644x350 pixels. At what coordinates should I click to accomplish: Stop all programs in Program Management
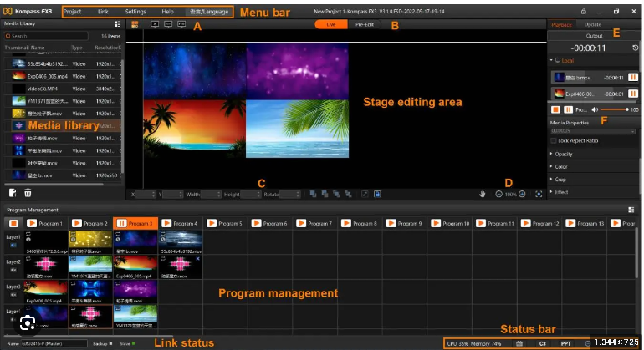(x=13, y=223)
